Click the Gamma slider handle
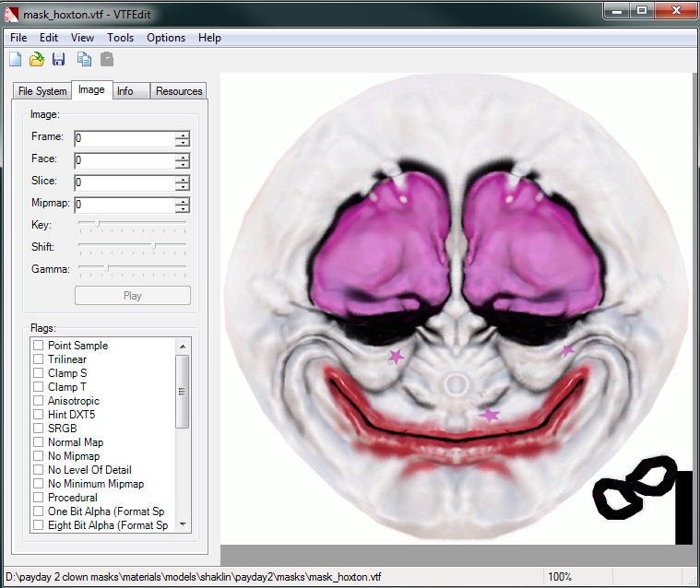 [x=106, y=267]
